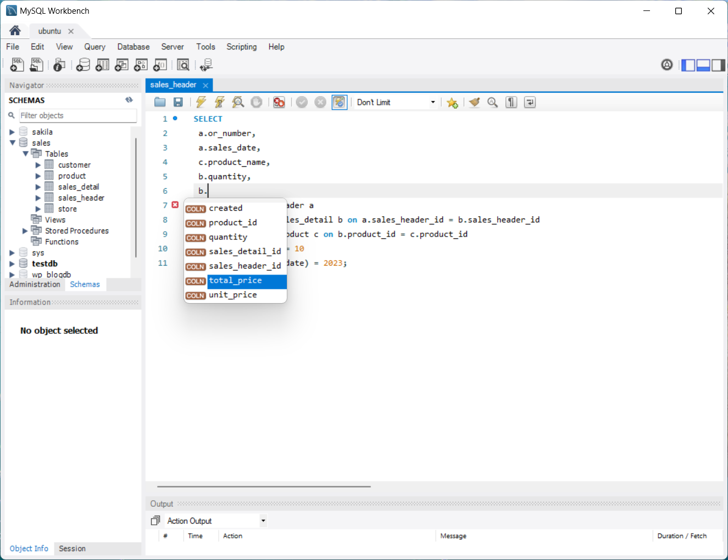Open the Database menu
Screen dimensions: 728x560
coord(134,47)
